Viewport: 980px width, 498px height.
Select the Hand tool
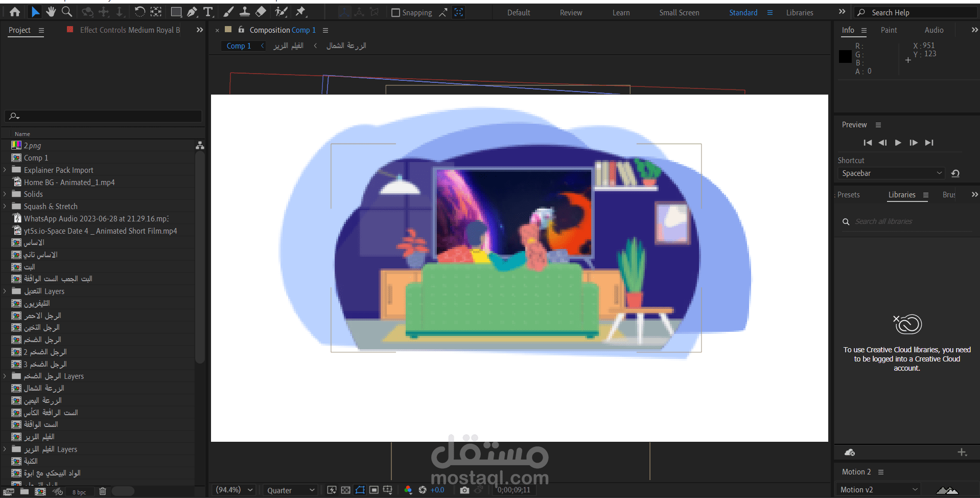click(51, 11)
